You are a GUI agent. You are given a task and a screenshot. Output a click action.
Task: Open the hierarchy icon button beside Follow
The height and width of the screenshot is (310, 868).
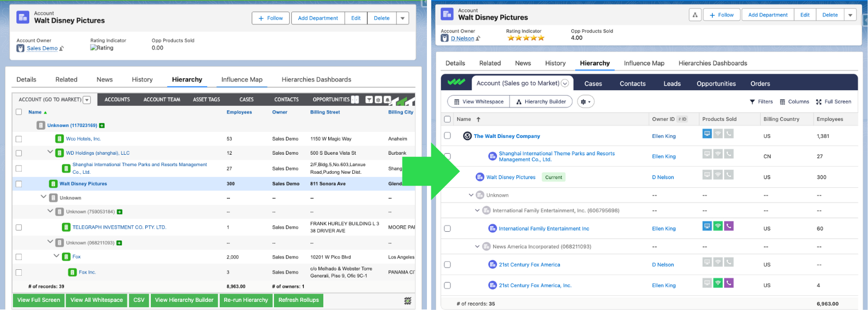(x=695, y=15)
